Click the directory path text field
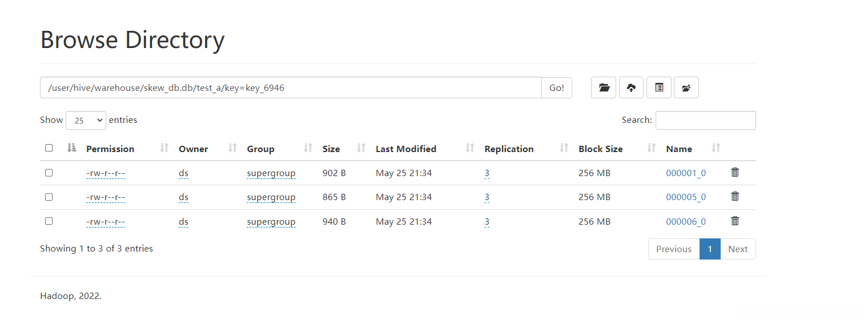 pyautogui.click(x=290, y=88)
